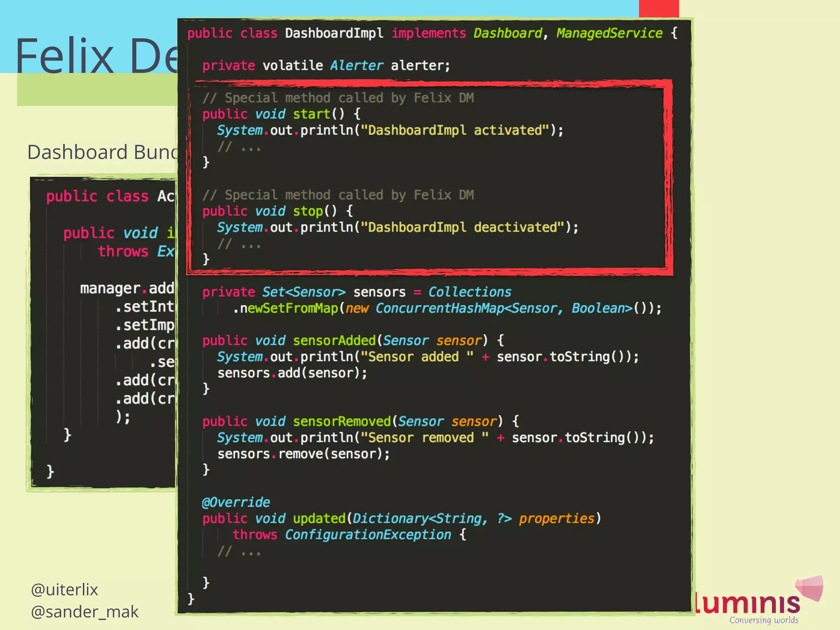Click the 'public void stop() {' line
Screen dimensions: 840x630
click(x=278, y=211)
